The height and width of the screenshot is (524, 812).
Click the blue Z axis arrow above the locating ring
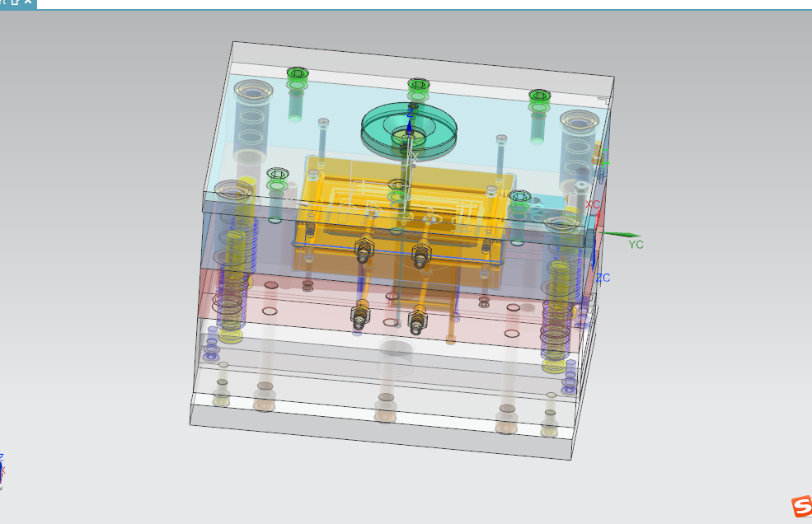tap(409, 129)
